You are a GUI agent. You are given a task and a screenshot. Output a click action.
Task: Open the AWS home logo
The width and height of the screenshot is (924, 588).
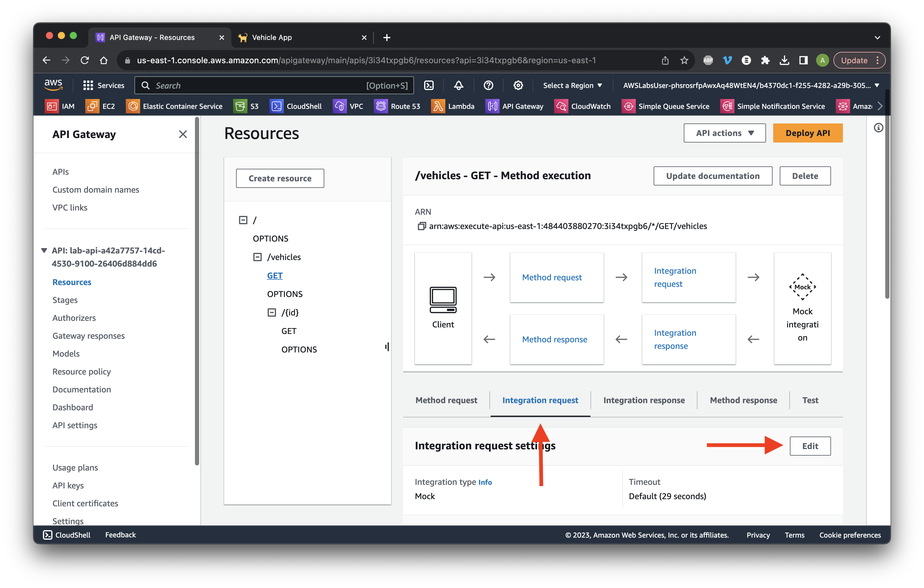53,85
